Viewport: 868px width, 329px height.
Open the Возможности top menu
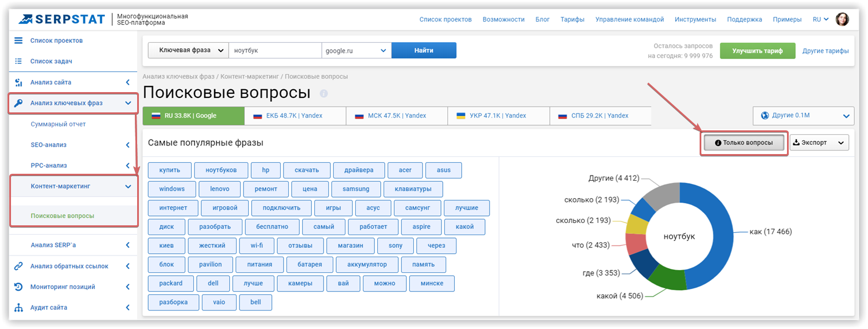[503, 19]
